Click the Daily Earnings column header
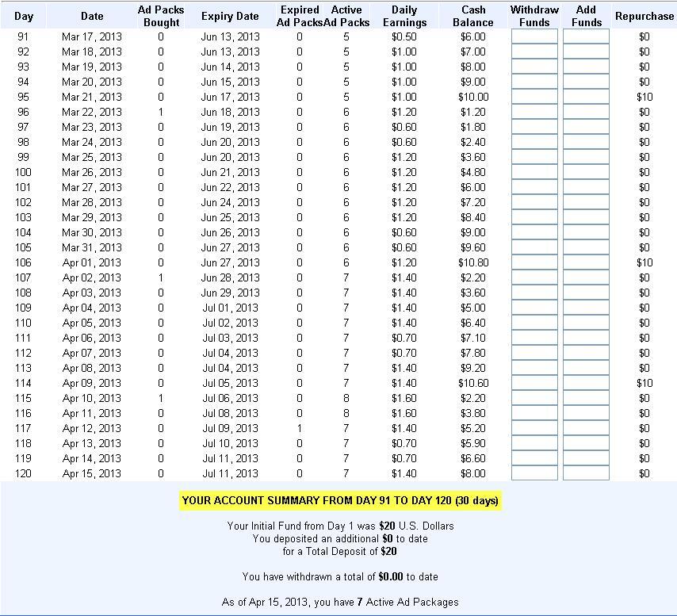The width and height of the screenshot is (677, 616). (x=404, y=16)
